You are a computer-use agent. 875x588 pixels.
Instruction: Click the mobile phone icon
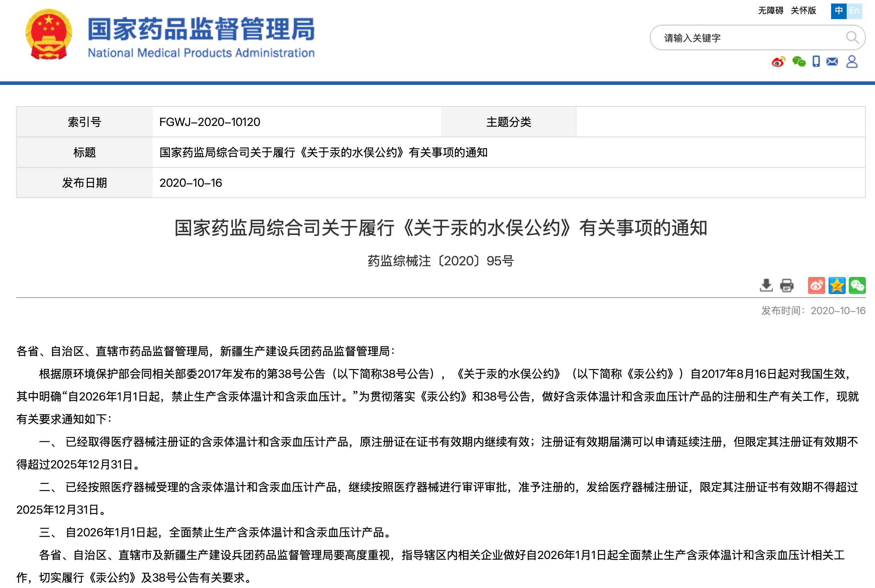[816, 61]
